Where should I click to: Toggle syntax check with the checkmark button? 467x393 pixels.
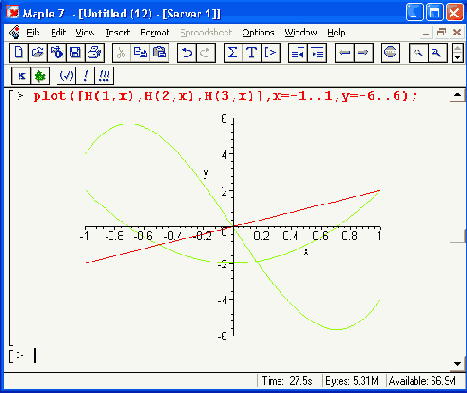66,76
